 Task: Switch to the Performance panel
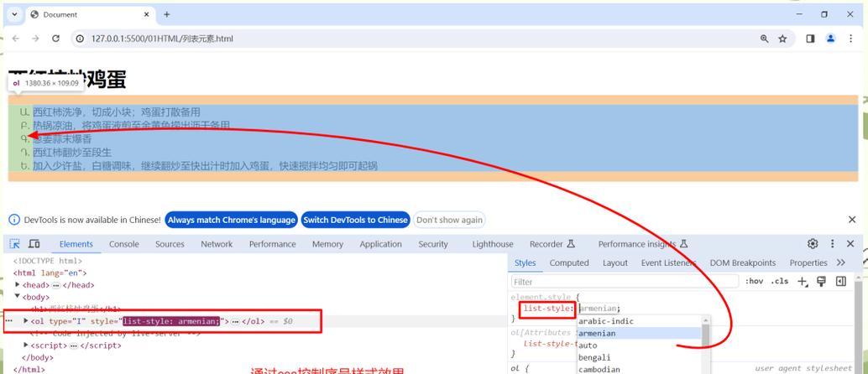[x=272, y=244]
